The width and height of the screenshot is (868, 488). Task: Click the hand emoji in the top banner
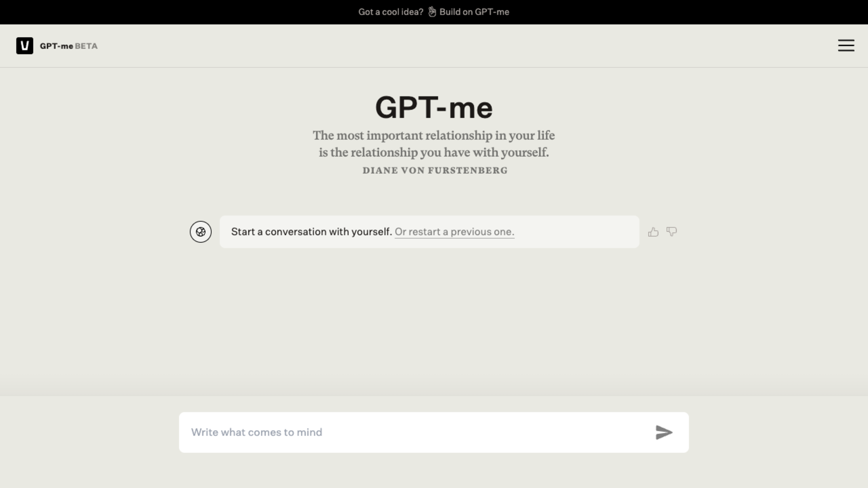click(432, 12)
